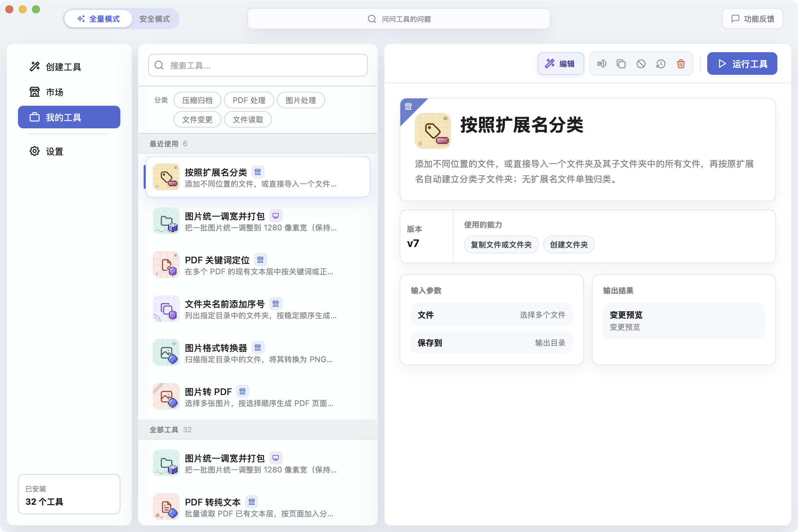Click the 运行工具 button
798x532 pixels.
coord(742,64)
